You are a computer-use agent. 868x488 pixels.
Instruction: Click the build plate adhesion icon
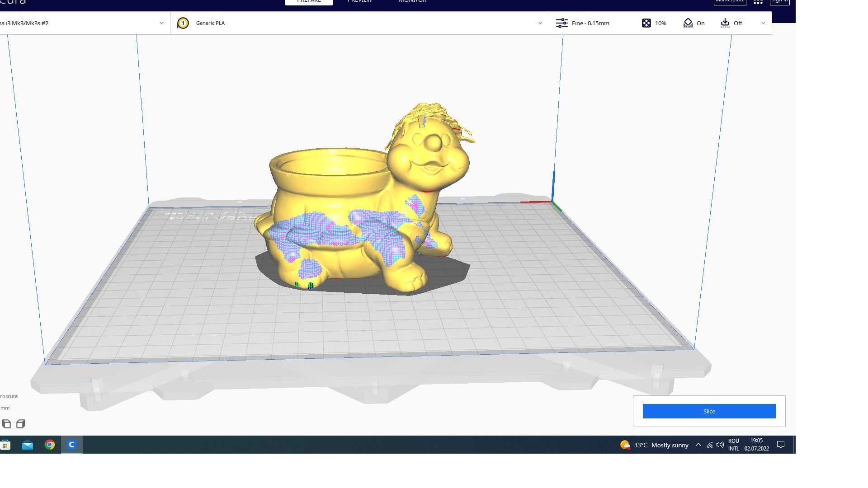pyautogui.click(x=725, y=23)
